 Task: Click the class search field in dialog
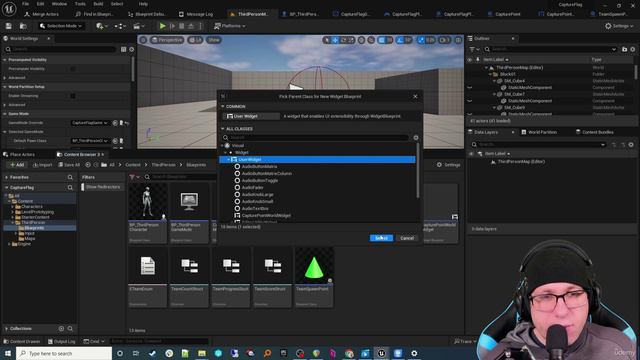click(316, 138)
